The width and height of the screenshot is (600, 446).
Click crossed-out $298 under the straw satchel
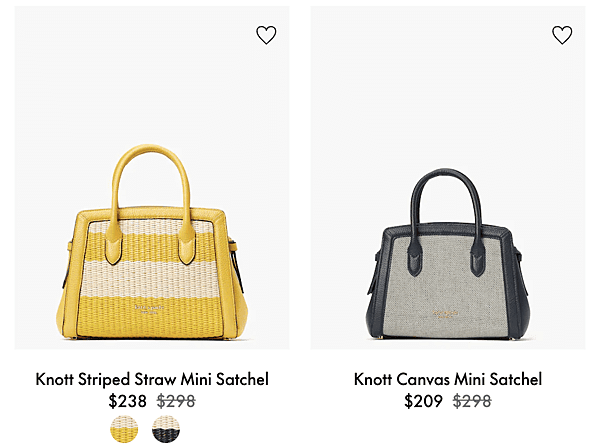point(176,401)
